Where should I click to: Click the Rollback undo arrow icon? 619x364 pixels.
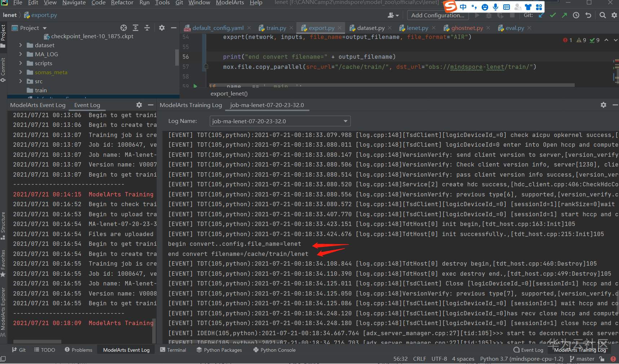pyautogui.click(x=588, y=15)
